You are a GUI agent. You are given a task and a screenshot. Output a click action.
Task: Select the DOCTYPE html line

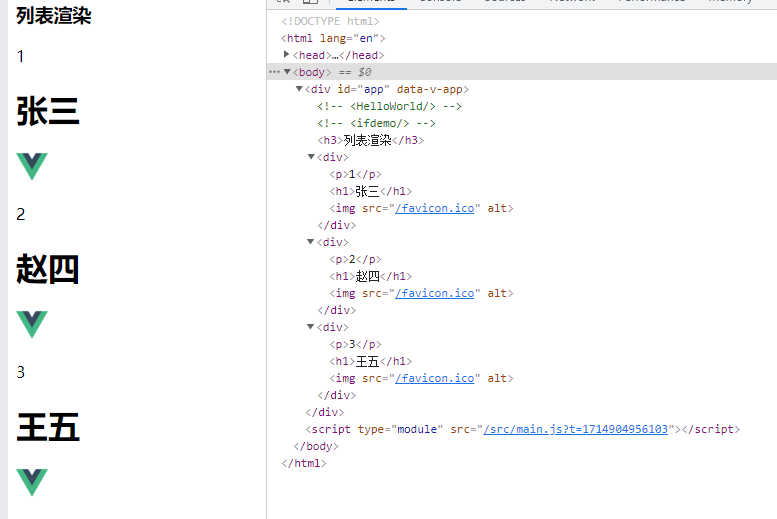(x=331, y=21)
